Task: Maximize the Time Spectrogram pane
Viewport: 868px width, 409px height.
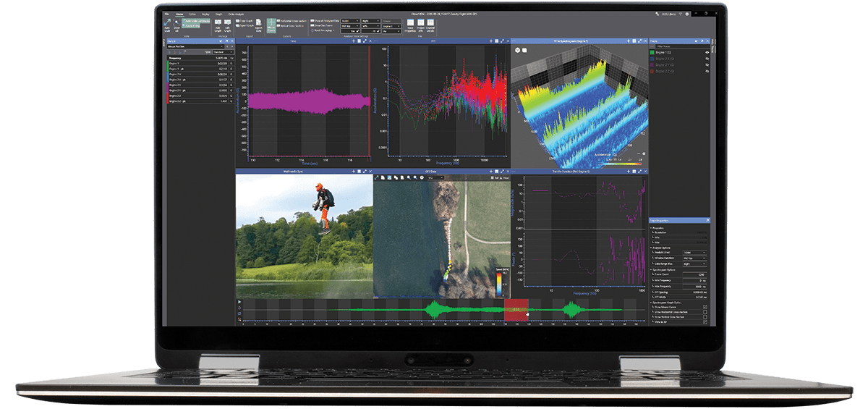Action: pyautogui.click(x=640, y=41)
